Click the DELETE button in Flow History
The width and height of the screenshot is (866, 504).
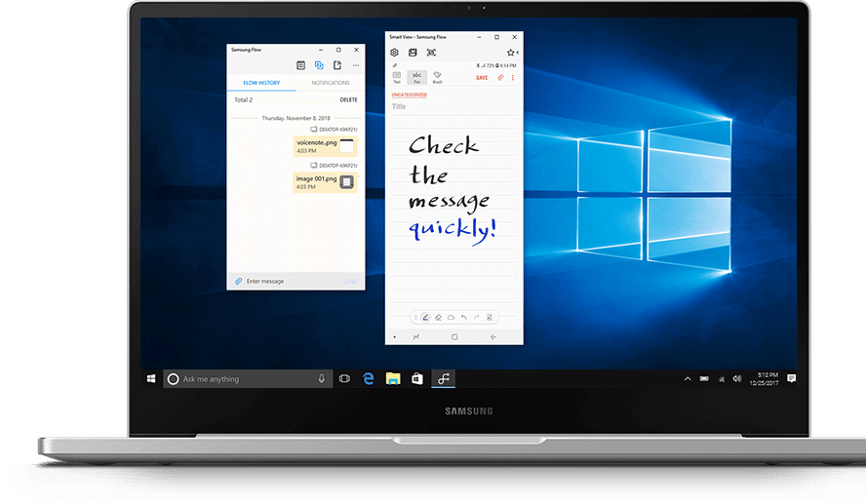pyautogui.click(x=348, y=99)
